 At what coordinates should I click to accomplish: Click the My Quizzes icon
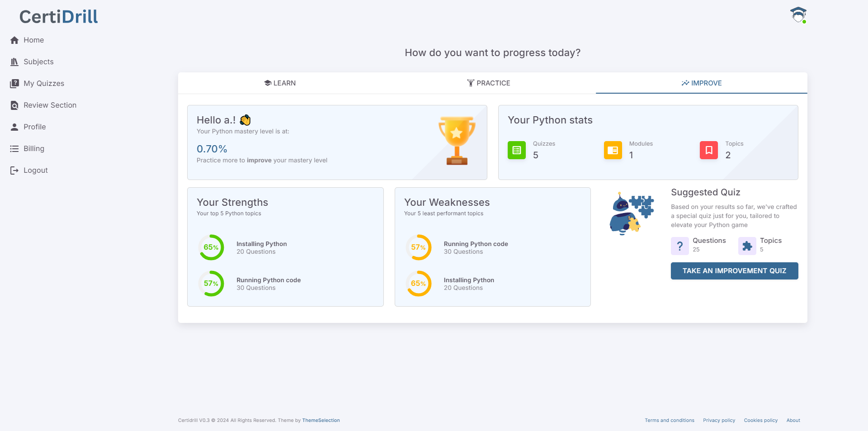(x=14, y=84)
